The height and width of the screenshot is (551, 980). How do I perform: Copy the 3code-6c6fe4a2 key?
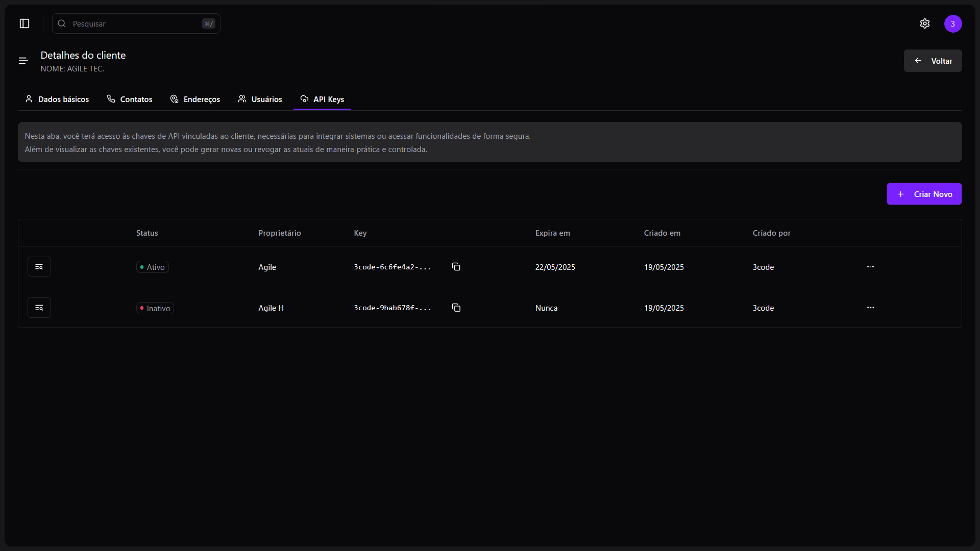[x=456, y=267]
